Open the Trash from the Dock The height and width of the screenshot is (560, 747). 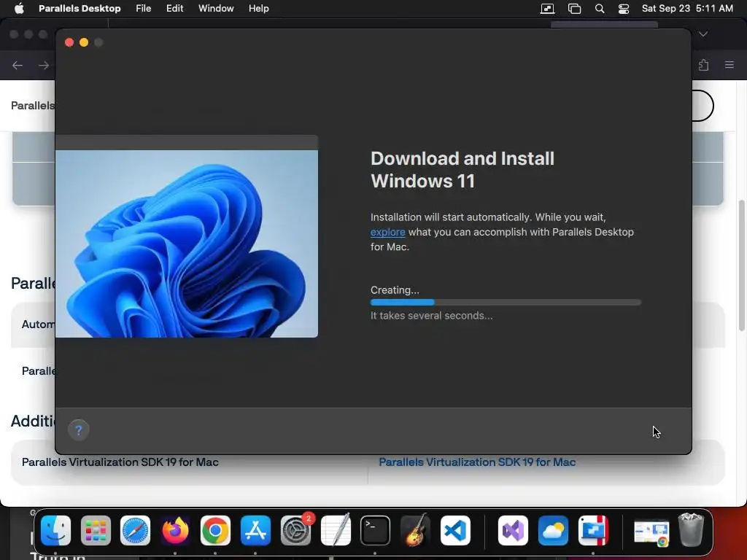point(691,529)
